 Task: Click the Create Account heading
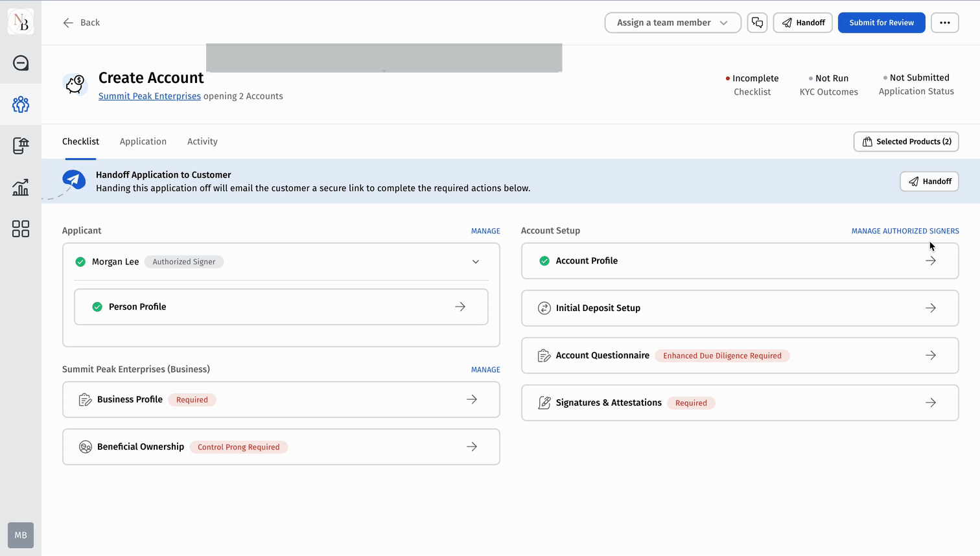click(x=151, y=78)
